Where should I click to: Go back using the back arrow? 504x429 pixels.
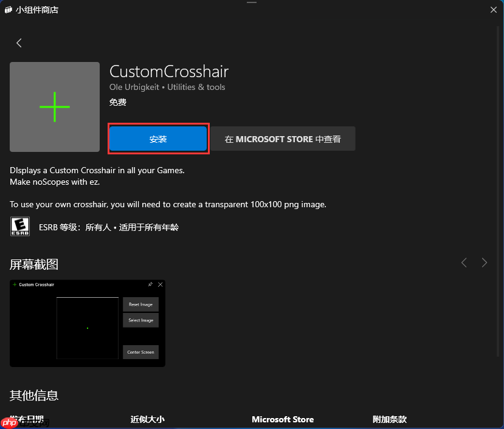[x=19, y=43]
